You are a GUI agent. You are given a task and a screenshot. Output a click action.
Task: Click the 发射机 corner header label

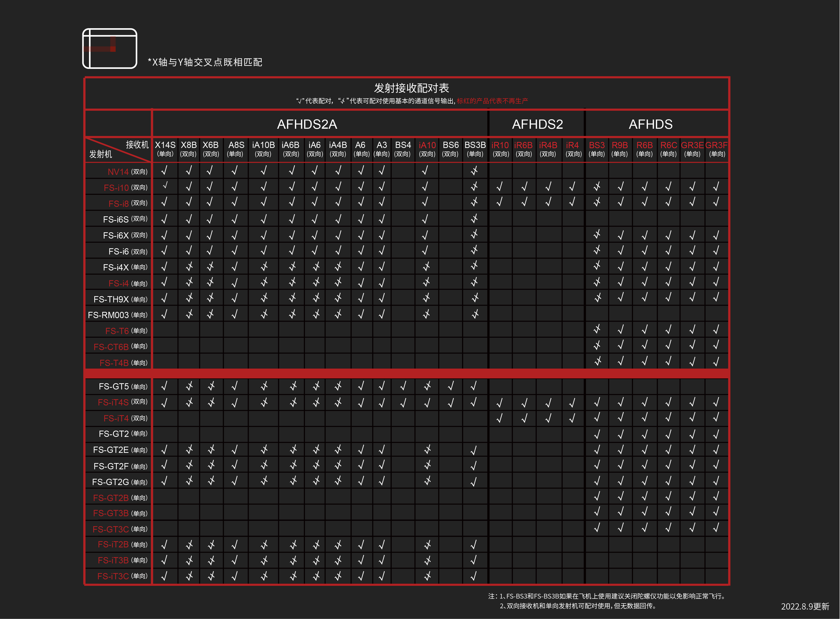pos(100,154)
